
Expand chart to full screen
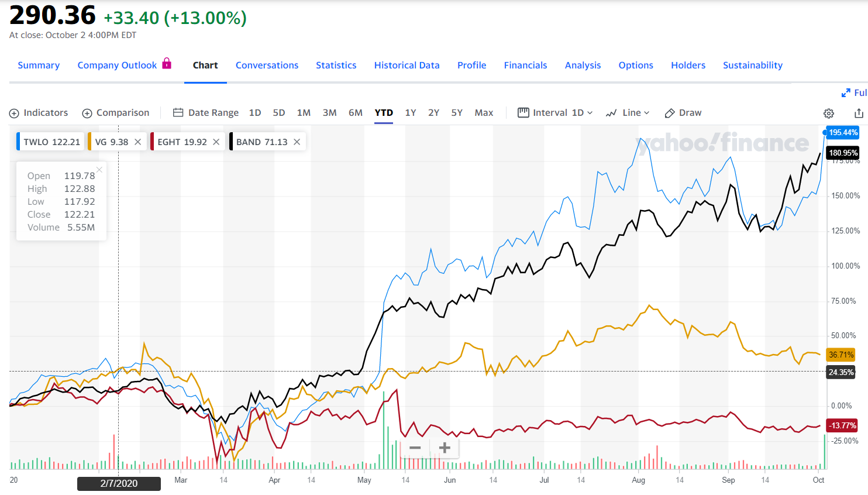point(853,93)
